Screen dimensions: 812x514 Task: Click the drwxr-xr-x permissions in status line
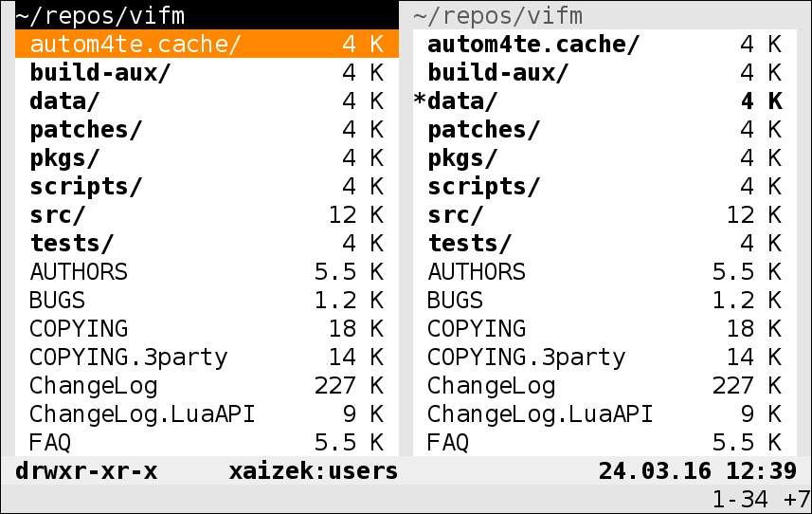pyautogui.click(x=86, y=471)
